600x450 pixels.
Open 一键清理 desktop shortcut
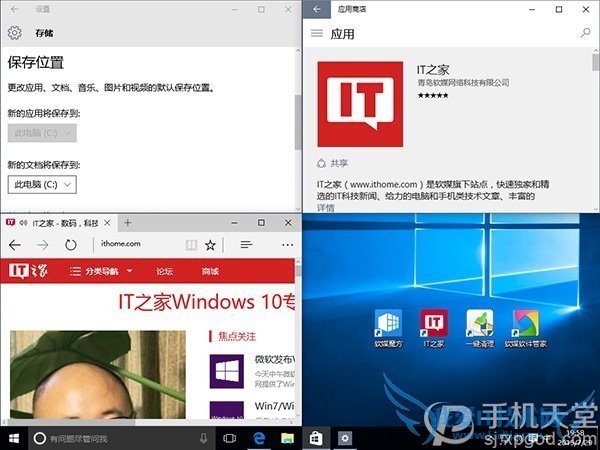coord(480,329)
